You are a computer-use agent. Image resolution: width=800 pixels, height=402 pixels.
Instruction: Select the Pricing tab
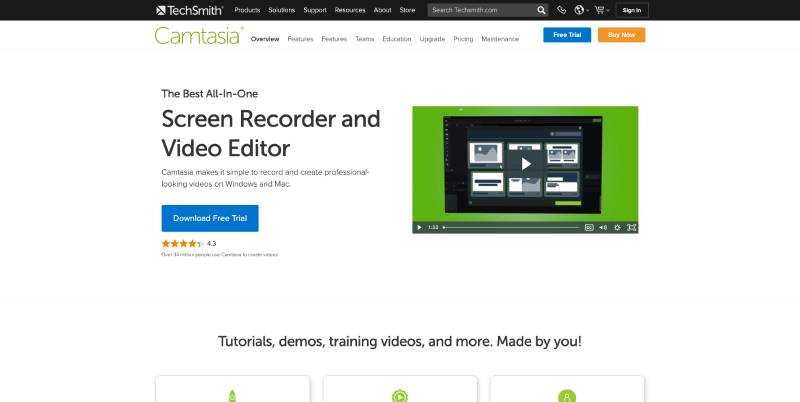[463, 39]
